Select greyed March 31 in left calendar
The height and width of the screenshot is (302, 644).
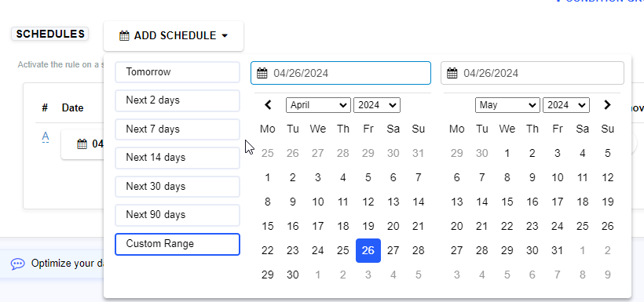click(x=418, y=154)
